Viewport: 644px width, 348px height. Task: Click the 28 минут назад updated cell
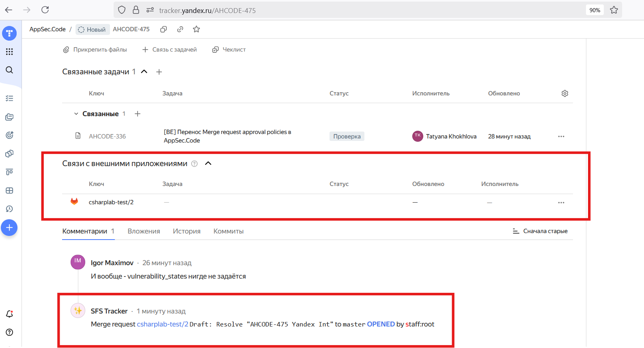tap(509, 136)
